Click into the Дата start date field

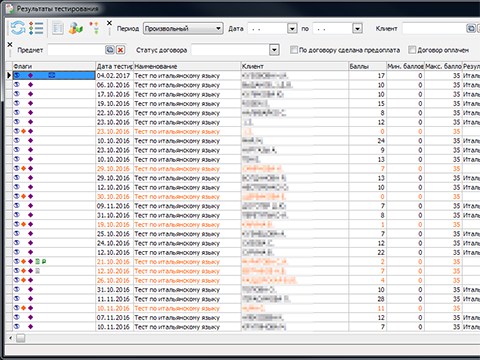coord(268,28)
